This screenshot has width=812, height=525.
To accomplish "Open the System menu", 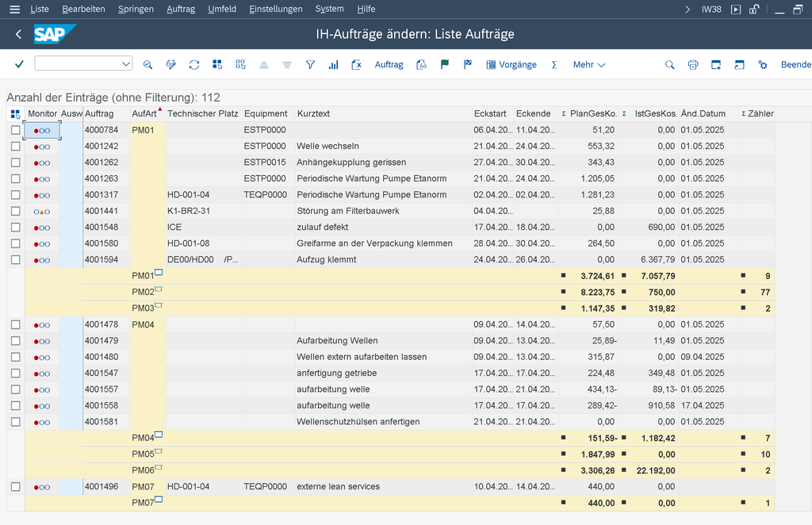I will (x=329, y=9).
